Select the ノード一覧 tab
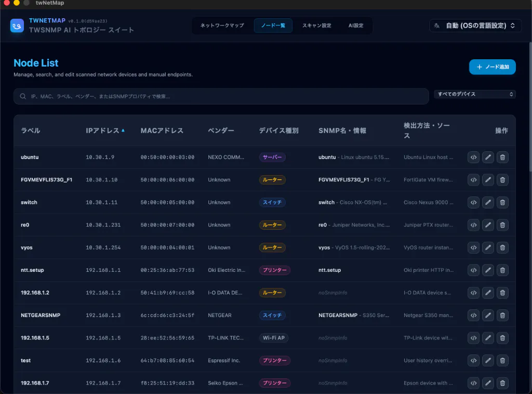This screenshot has width=532, height=394. coord(273,25)
